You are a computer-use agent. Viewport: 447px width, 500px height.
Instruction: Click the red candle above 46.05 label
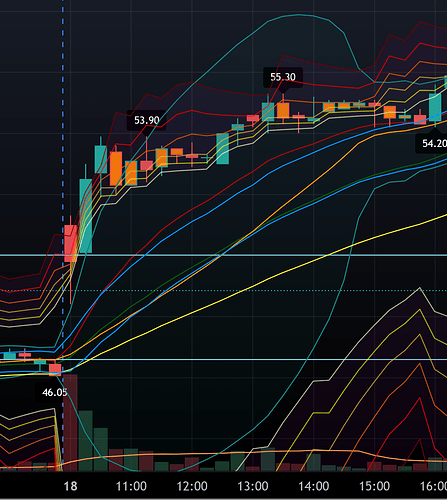(x=55, y=370)
